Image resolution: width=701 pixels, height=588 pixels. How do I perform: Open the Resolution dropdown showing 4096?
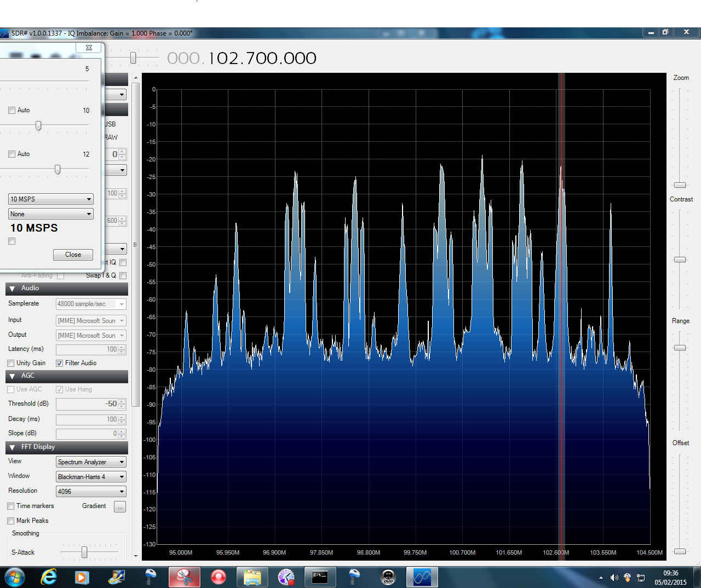tap(91, 492)
